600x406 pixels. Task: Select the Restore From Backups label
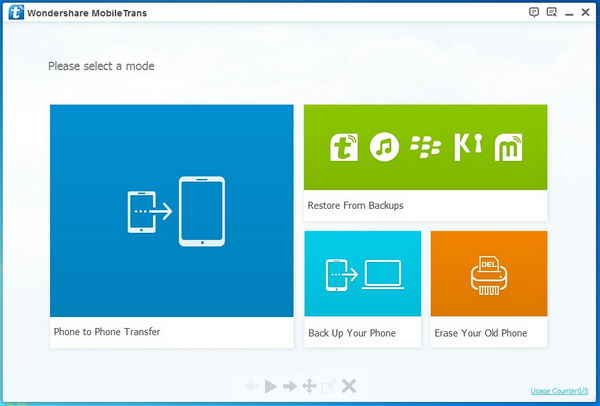pos(356,205)
